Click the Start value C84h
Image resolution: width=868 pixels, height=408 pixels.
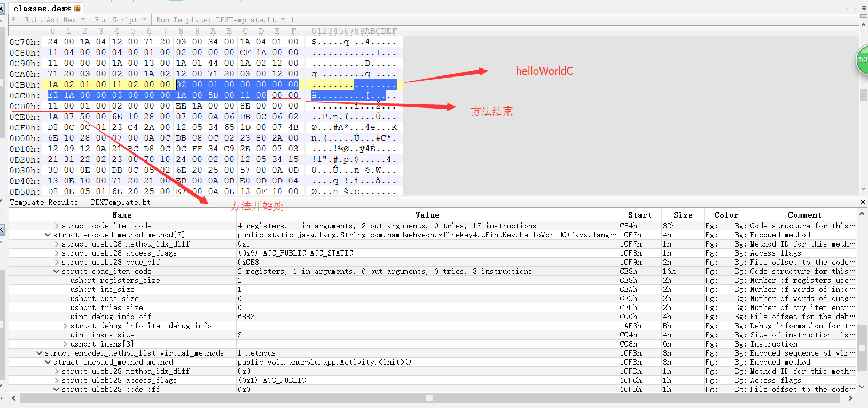point(629,226)
